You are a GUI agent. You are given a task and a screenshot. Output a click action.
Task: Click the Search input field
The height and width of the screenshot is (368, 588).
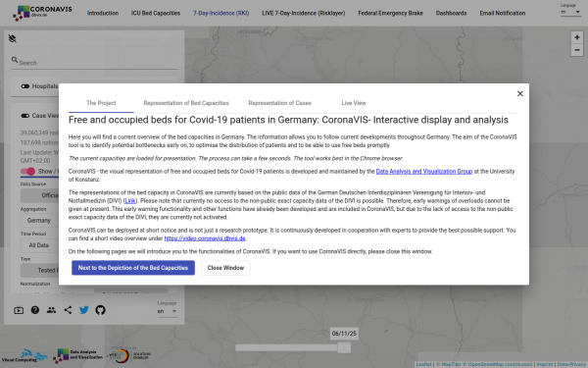[x=98, y=63]
